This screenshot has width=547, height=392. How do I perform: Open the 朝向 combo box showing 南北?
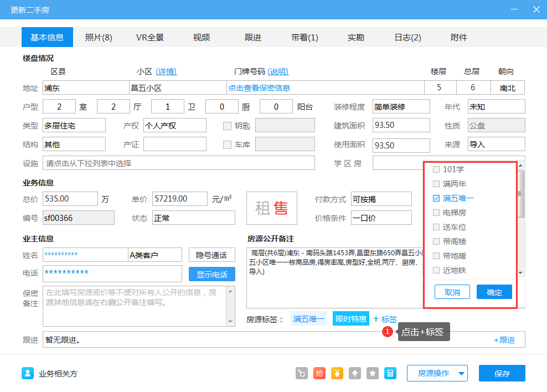click(508, 88)
